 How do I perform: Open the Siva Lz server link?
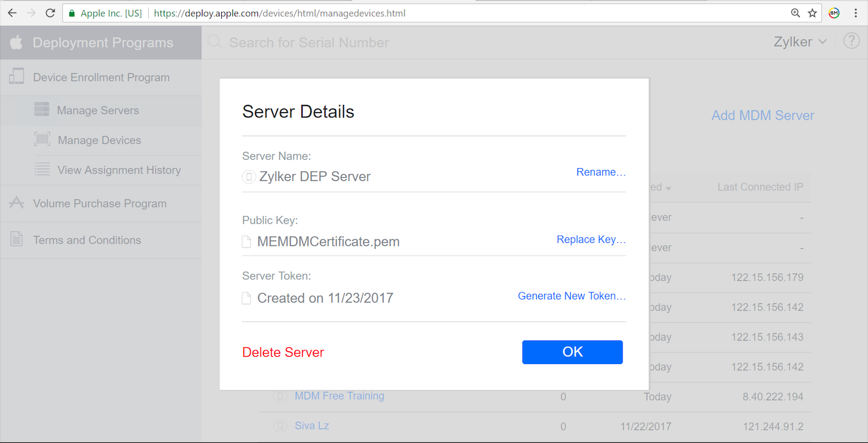312,426
